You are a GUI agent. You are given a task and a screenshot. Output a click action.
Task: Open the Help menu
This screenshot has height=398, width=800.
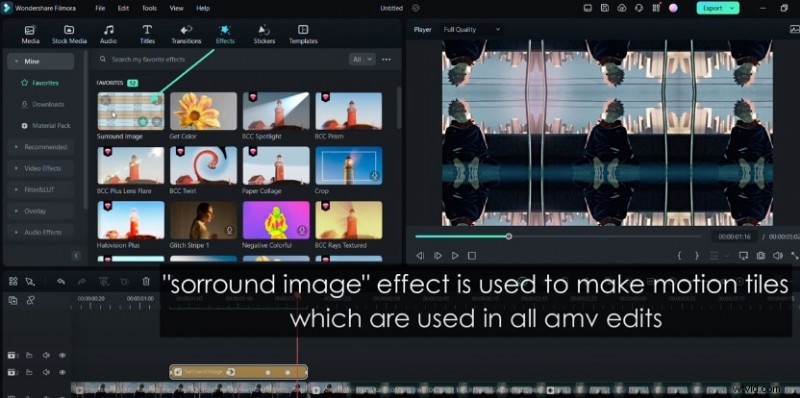(x=203, y=8)
